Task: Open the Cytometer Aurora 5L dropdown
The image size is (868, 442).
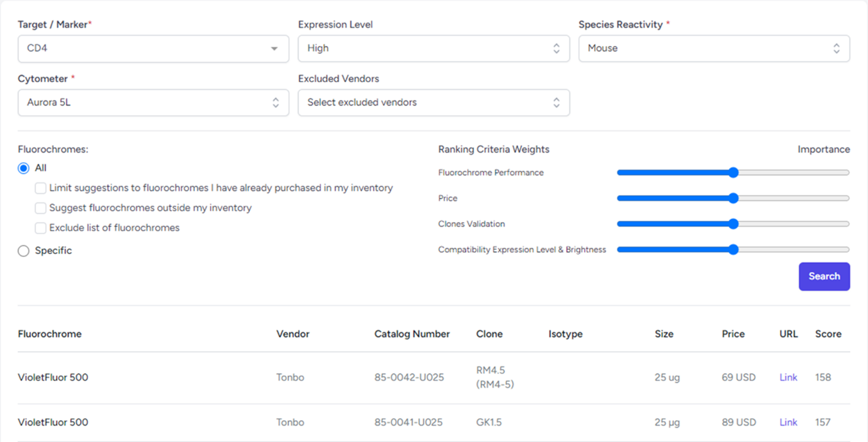Action: click(x=153, y=103)
